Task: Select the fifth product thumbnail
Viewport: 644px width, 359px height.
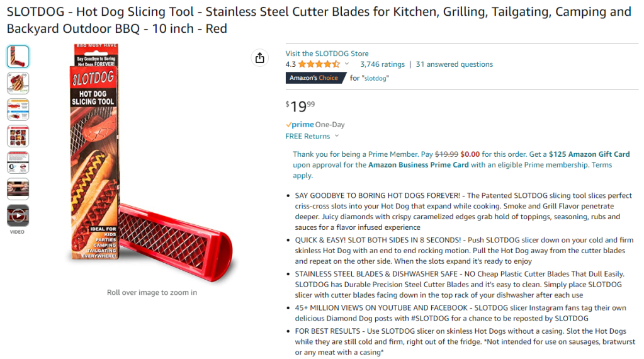Action: pyautogui.click(x=18, y=162)
